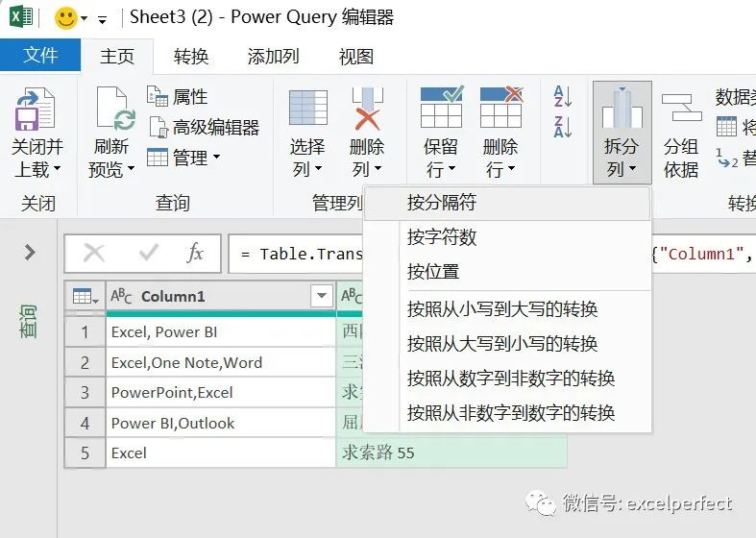The image size is (756, 538).
Task: Click the smiley feedback icon
Action: click(x=65, y=18)
